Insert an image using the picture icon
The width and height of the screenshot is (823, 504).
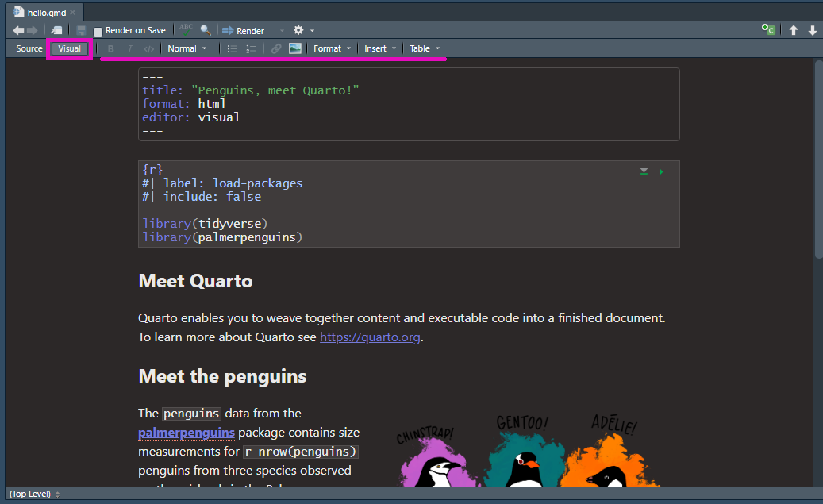point(295,48)
